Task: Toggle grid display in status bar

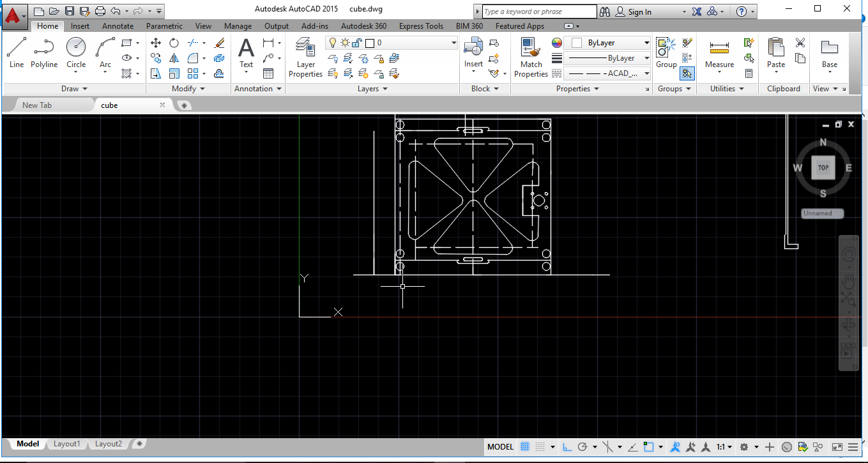Action: click(x=525, y=447)
